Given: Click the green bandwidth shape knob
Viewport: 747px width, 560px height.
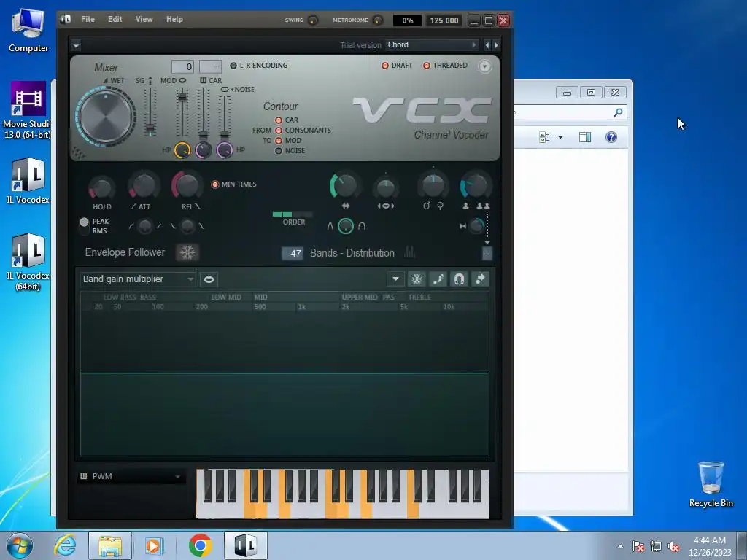Looking at the screenshot, I should tap(345, 226).
